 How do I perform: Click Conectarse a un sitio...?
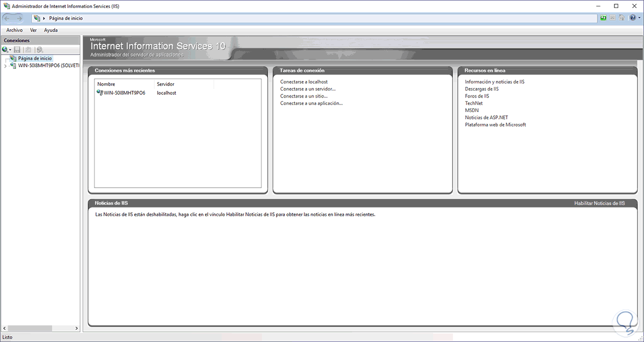pos(304,96)
